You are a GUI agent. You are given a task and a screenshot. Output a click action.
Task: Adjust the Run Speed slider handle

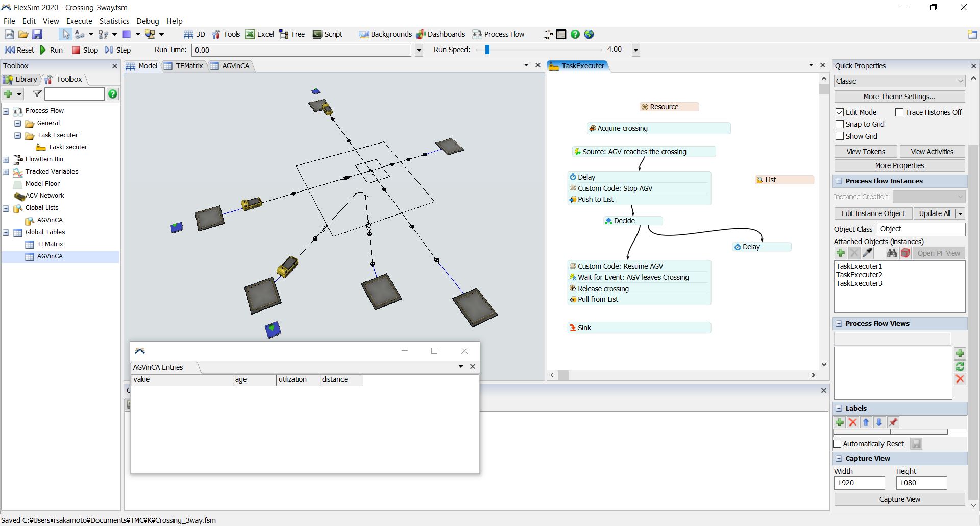(x=487, y=50)
